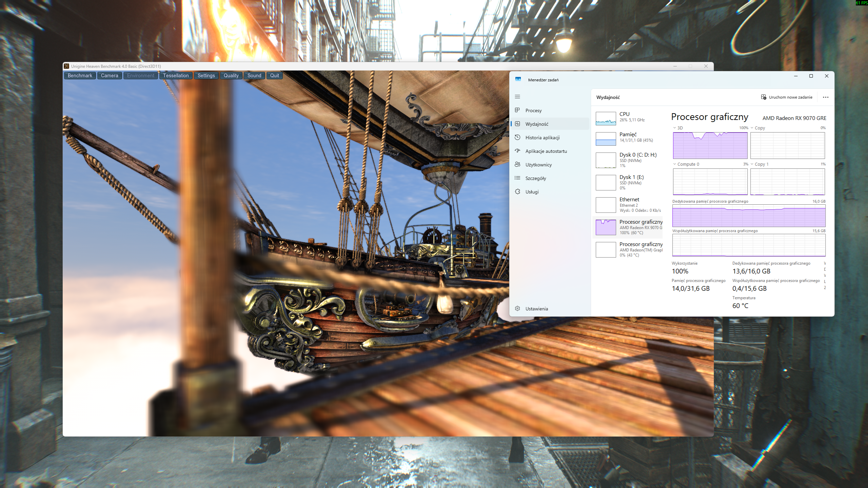This screenshot has height=488, width=868.
Task: Open Aplikacje autostartu via its gauge icon
Action: tap(517, 151)
